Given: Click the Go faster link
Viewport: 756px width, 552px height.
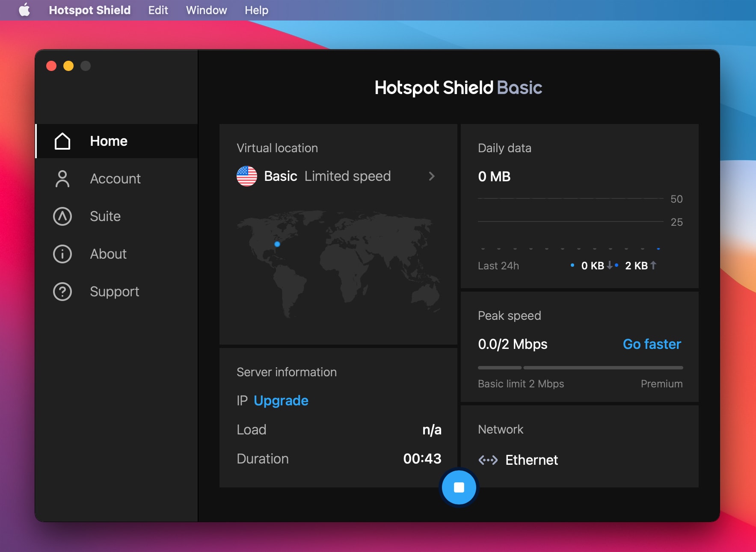Looking at the screenshot, I should pyautogui.click(x=652, y=344).
